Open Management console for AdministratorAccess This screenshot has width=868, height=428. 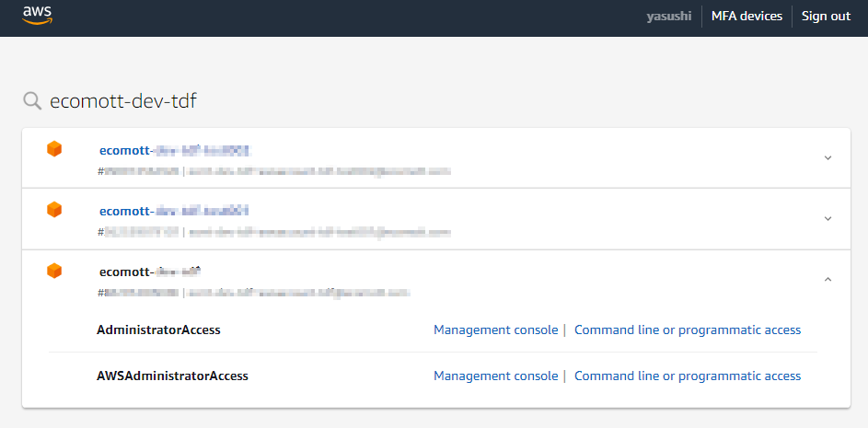pos(495,330)
